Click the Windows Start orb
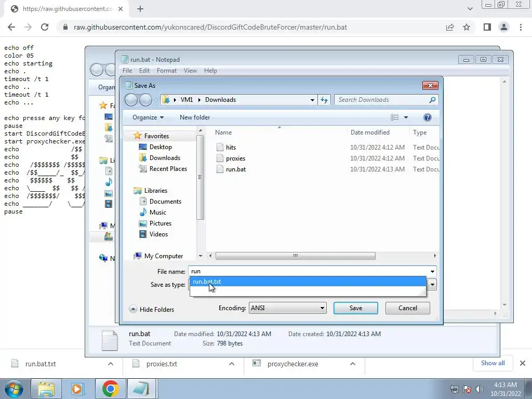This screenshot has height=399, width=532. point(14,389)
